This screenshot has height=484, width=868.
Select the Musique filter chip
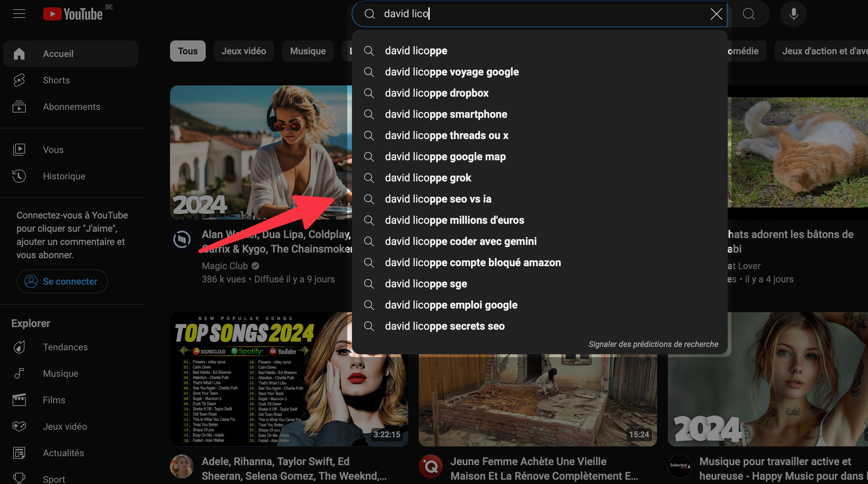tap(308, 51)
